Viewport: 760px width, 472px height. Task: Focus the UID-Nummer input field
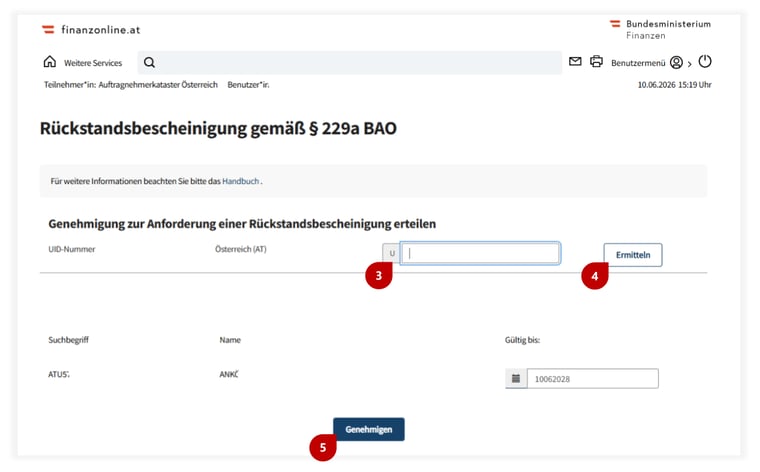[480, 253]
